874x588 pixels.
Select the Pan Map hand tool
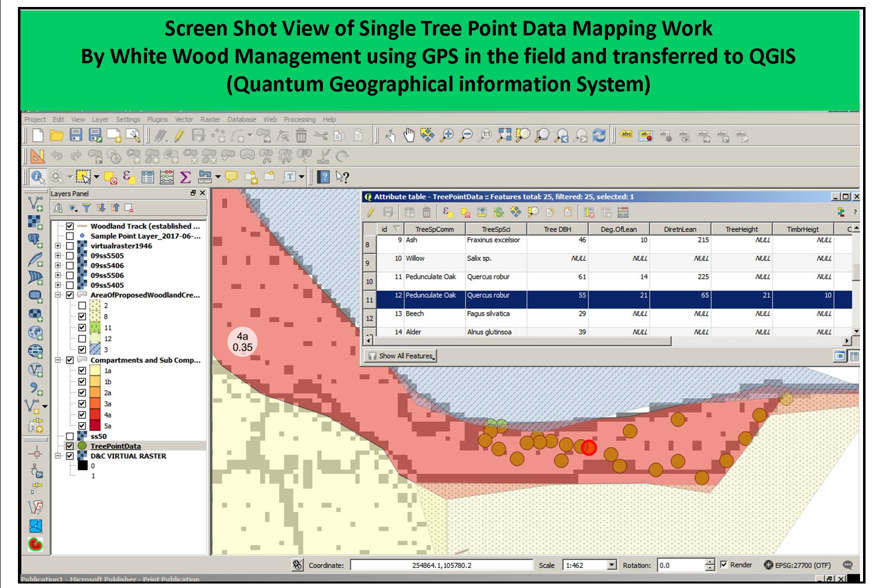(409, 135)
